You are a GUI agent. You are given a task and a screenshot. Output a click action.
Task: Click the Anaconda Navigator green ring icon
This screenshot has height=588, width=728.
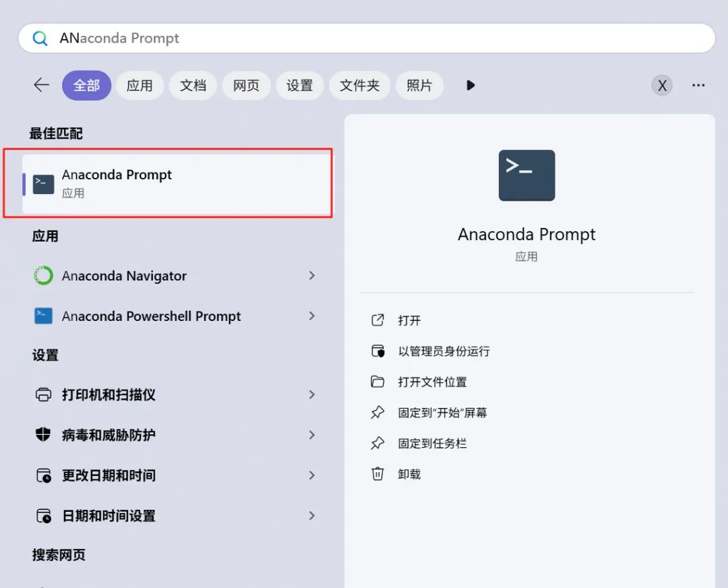[x=43, y=275]
